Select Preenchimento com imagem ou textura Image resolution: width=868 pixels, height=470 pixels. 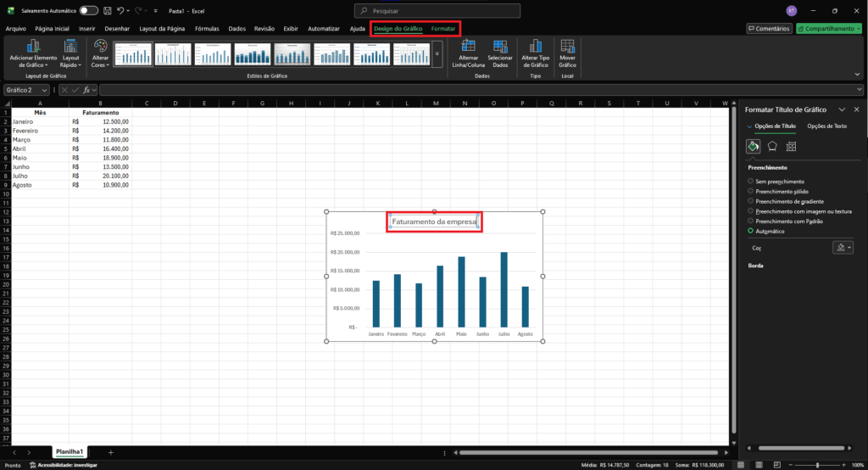point(751,211)
